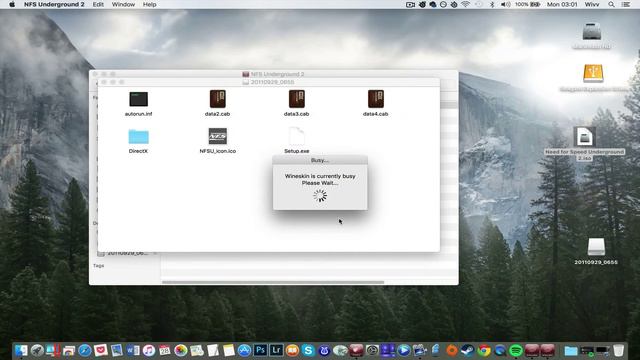Open Google Chrome from the Dock

point(484,350)
